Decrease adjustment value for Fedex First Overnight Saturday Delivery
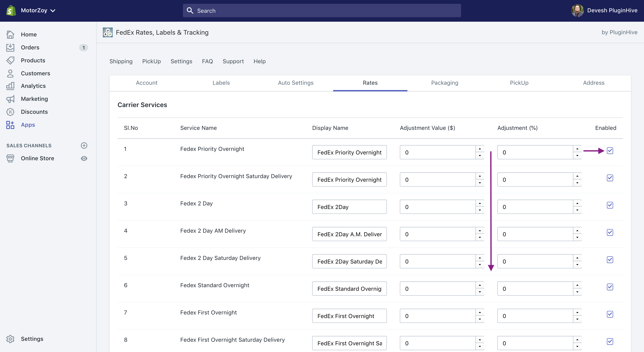This screenshot has height=352, width=644. 480,346
